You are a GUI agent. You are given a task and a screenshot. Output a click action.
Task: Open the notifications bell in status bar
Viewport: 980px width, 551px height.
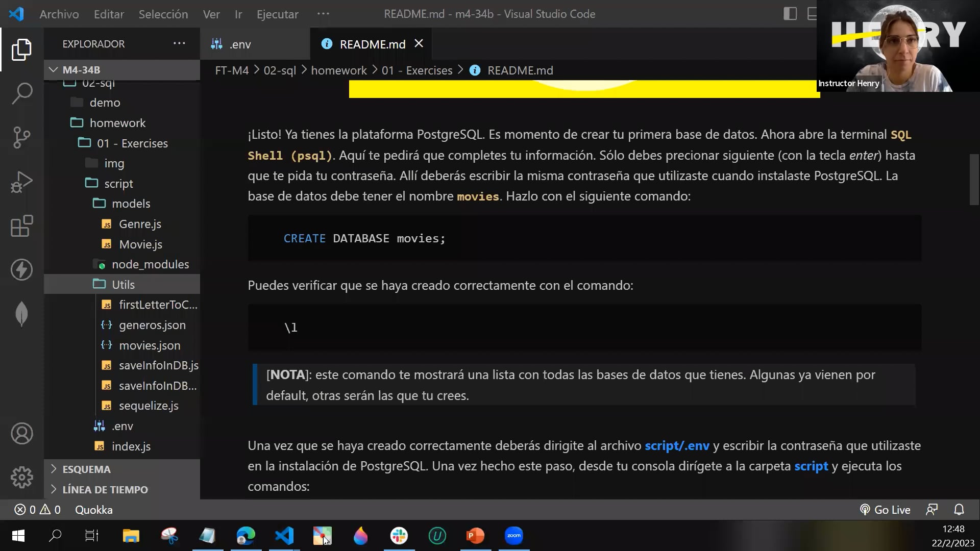[959, 509]
